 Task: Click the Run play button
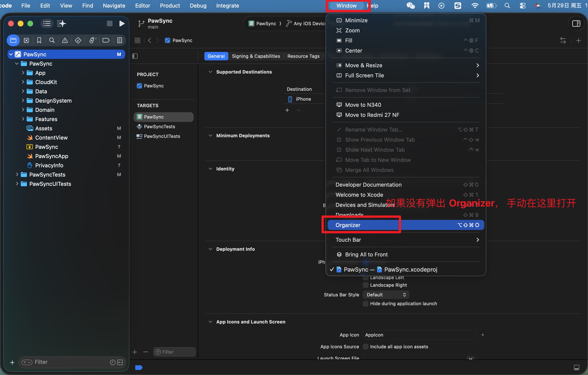point(122,24)
